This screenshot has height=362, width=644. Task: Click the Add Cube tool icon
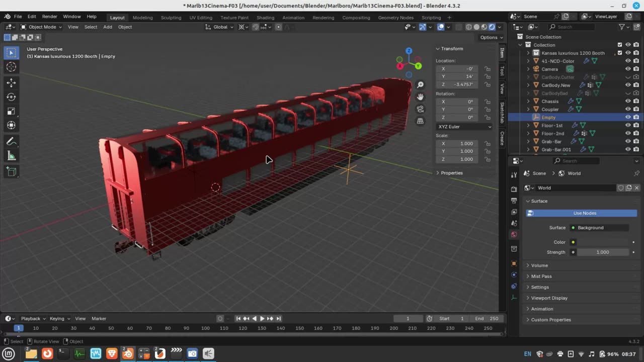pyautogui.click(x=11, y=172)
